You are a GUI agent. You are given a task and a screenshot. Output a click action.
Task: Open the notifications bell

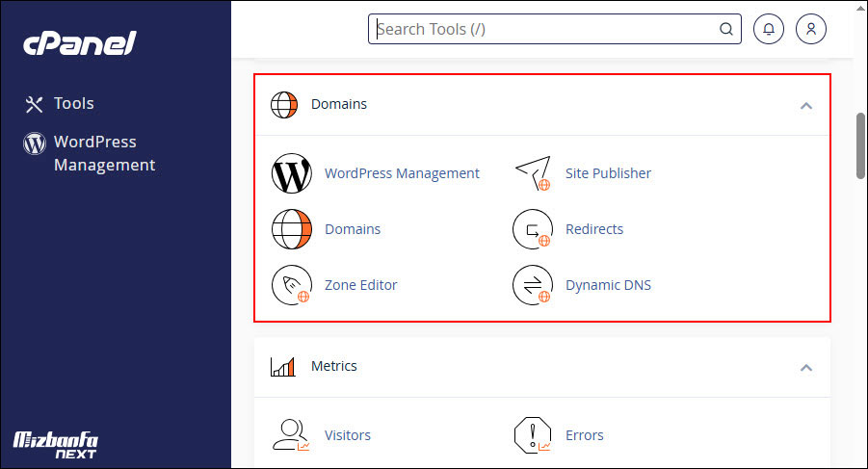coord(768,29)
